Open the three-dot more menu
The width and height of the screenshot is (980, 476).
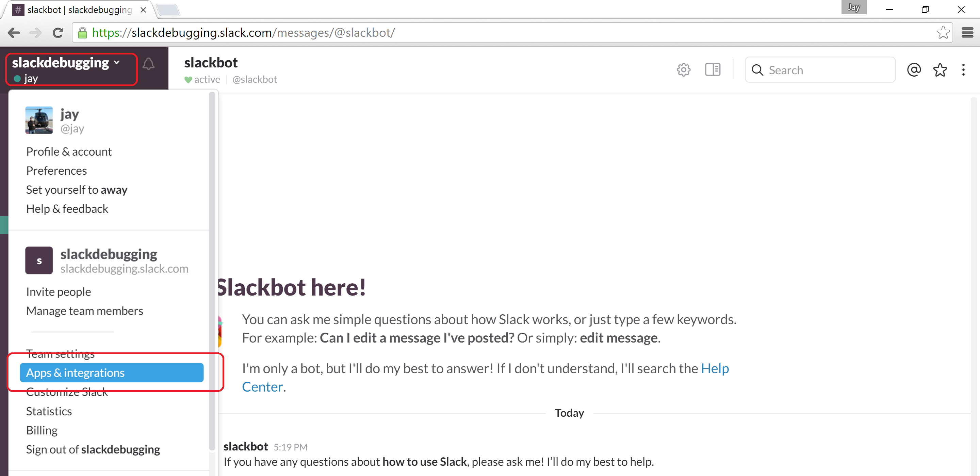click(x=963, y=70)
